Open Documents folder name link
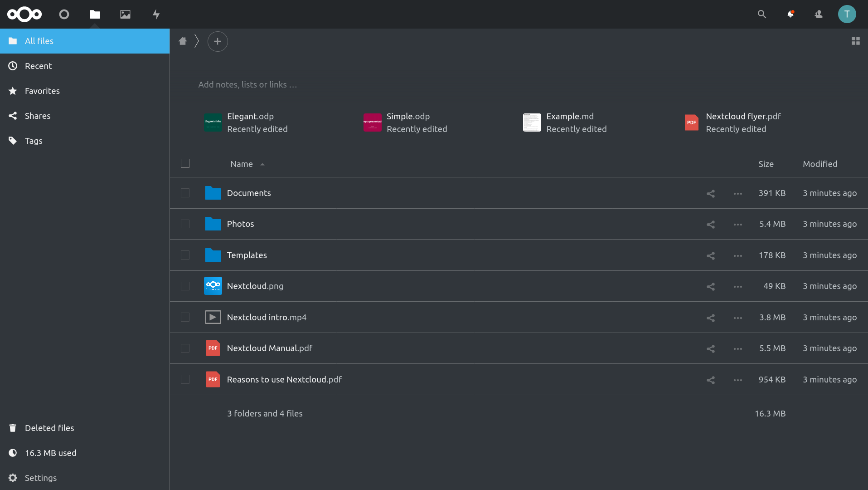 point(248,193)
